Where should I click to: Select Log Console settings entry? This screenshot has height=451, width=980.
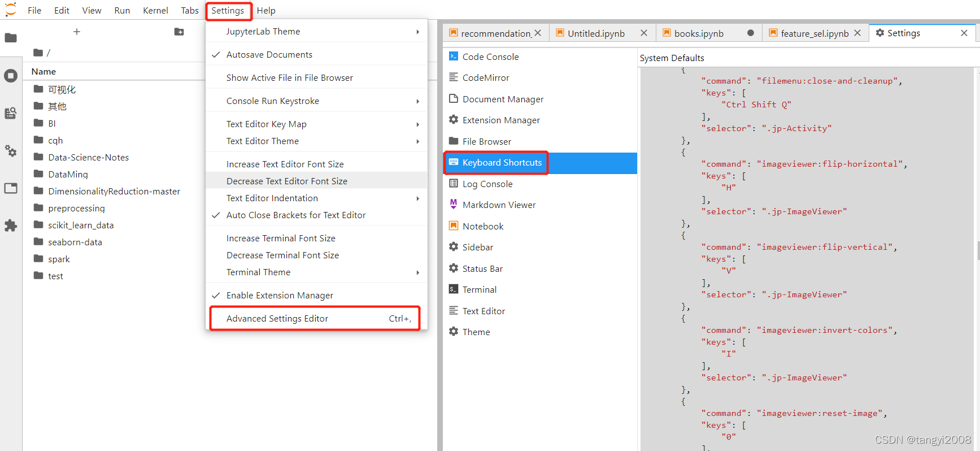point(540,184)
